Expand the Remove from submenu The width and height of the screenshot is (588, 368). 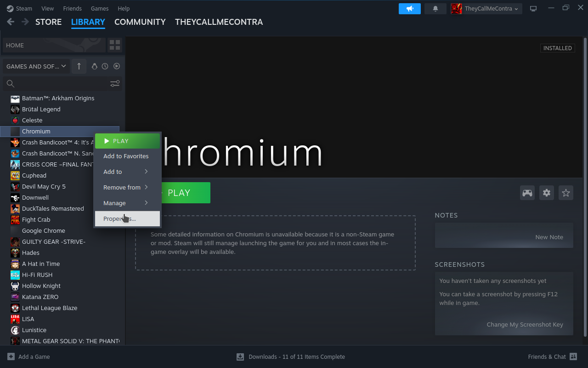127,187
